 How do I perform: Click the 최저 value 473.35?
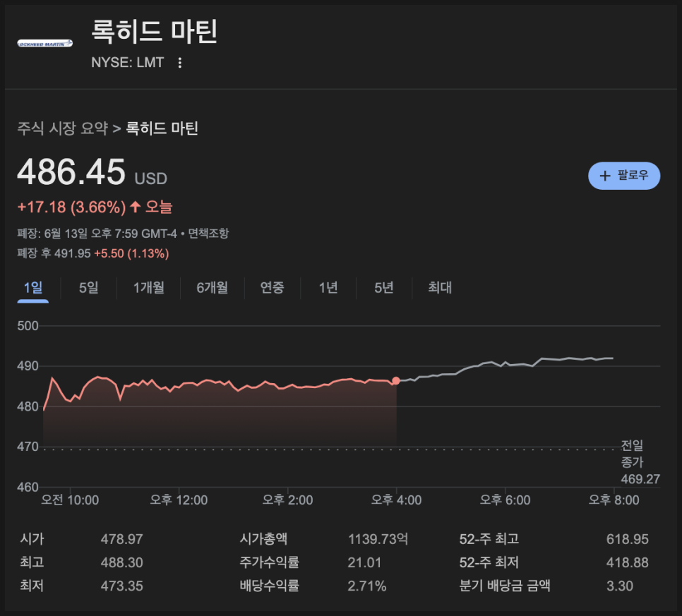121,586
